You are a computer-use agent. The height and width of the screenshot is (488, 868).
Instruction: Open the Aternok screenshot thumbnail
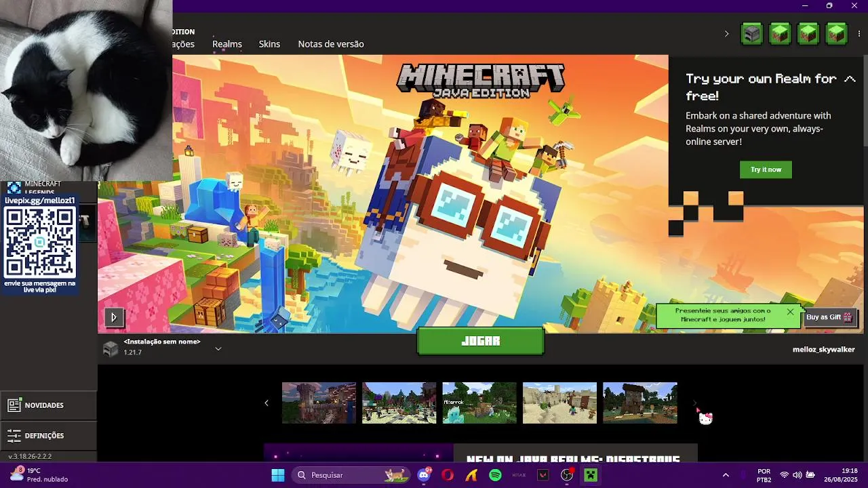[x=479, y=403]
